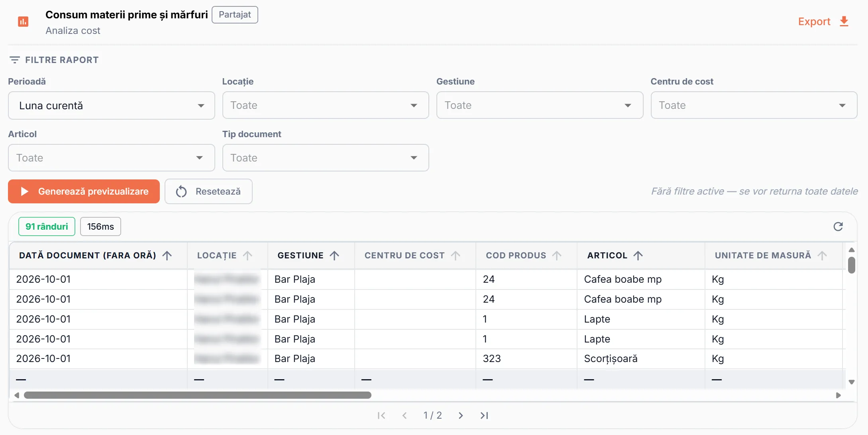Click the horizontal table scrollbar thumb
This screenshot has width=868, height=435.
click(x=198, y=395)
